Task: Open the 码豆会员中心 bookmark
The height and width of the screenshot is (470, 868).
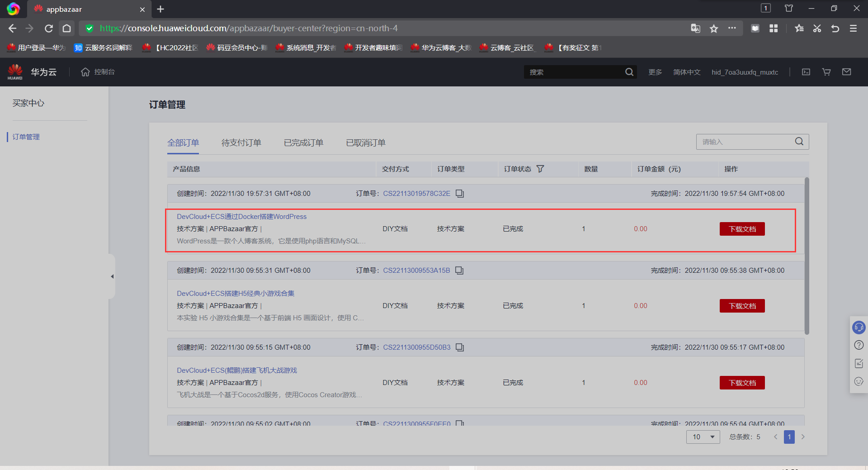Action: point(237,47)
